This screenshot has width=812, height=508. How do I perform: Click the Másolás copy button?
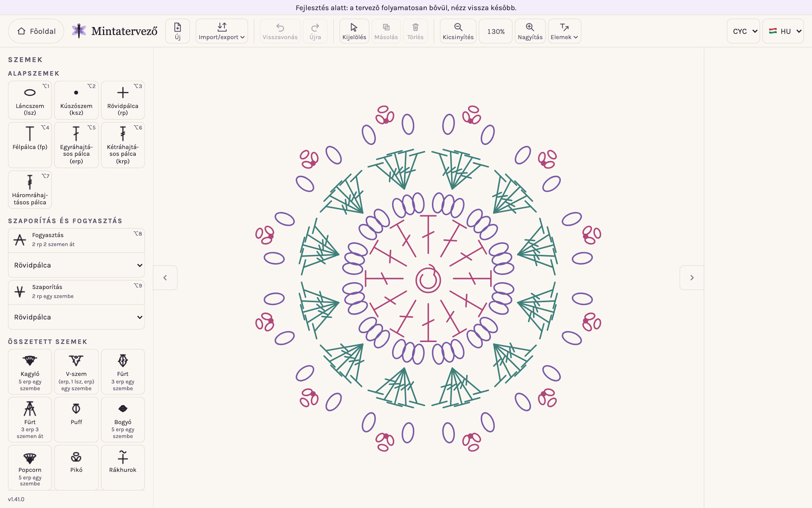[x=386, y=31]
